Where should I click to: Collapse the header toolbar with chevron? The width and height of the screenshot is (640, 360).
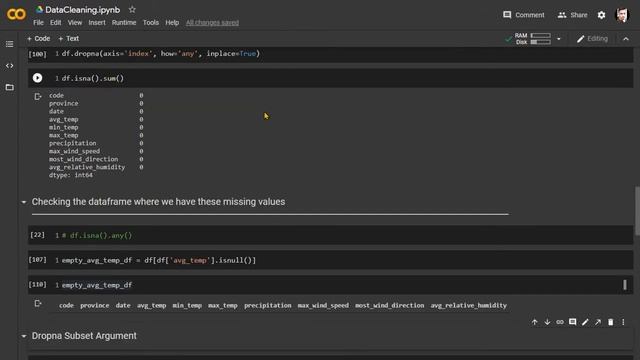point(626,39)
